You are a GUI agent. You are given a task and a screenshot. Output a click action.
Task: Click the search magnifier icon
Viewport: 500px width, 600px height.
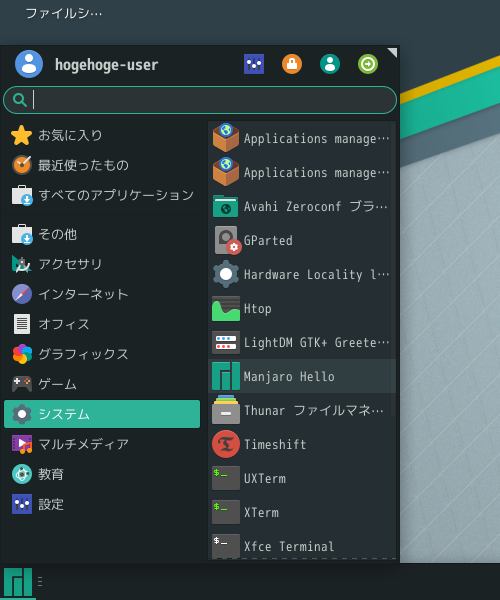pyautogui.click(x=20, y=100)
